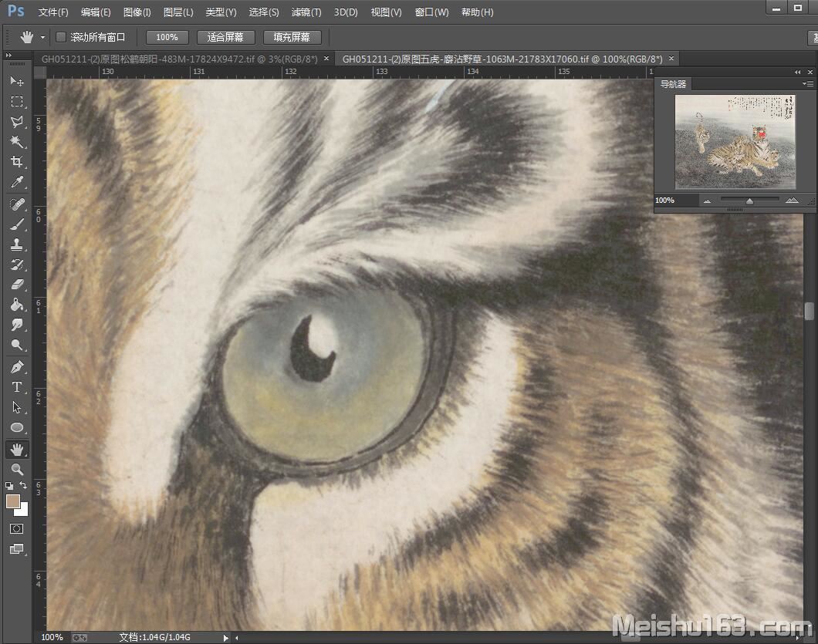The height and width of the screenshot is (644, 818).
Task: Open the 编辑(E) menu
Action: tap(96, 12)
